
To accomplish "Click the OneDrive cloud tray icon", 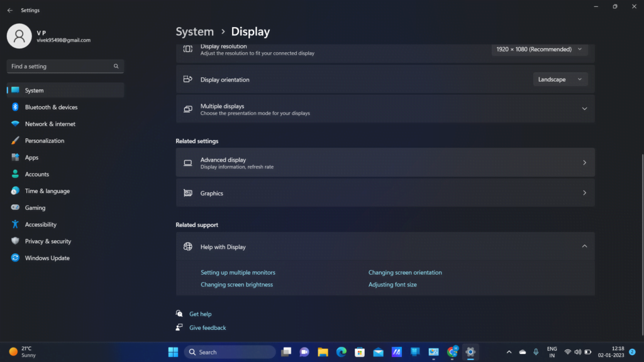I will [x=523, y=352].
